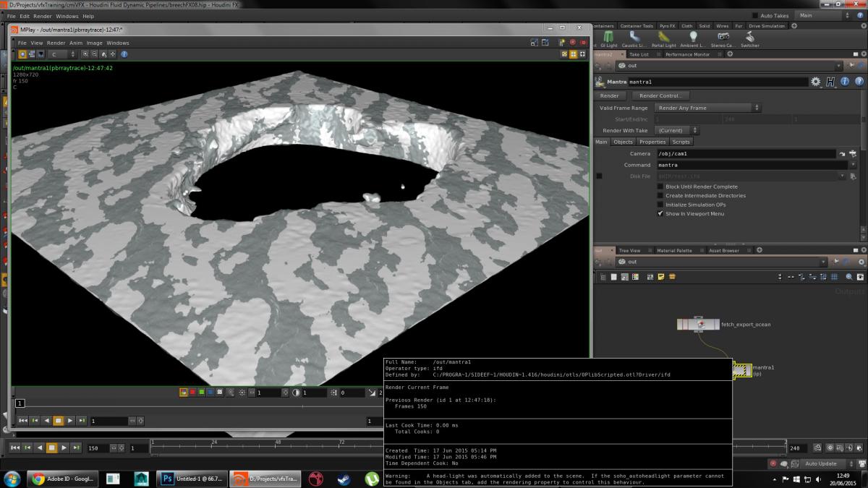Open the uTorrent taskbar icon
The image size is (868, 488).
click(371, 479)
